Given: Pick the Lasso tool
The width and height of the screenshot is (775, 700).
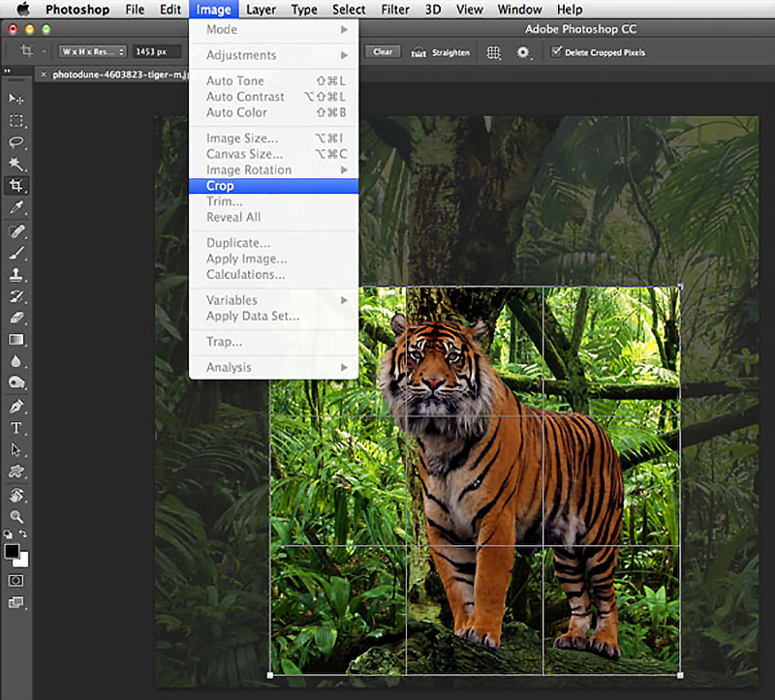Looking at the screenshot, I should pos(15,142).
